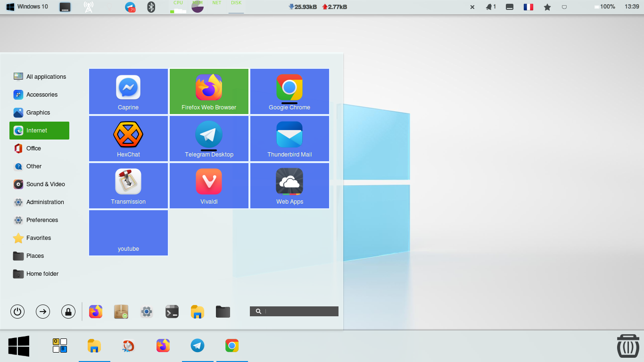
Task: Open the red compass app on taskbar
Action: (x=128, y=346)
